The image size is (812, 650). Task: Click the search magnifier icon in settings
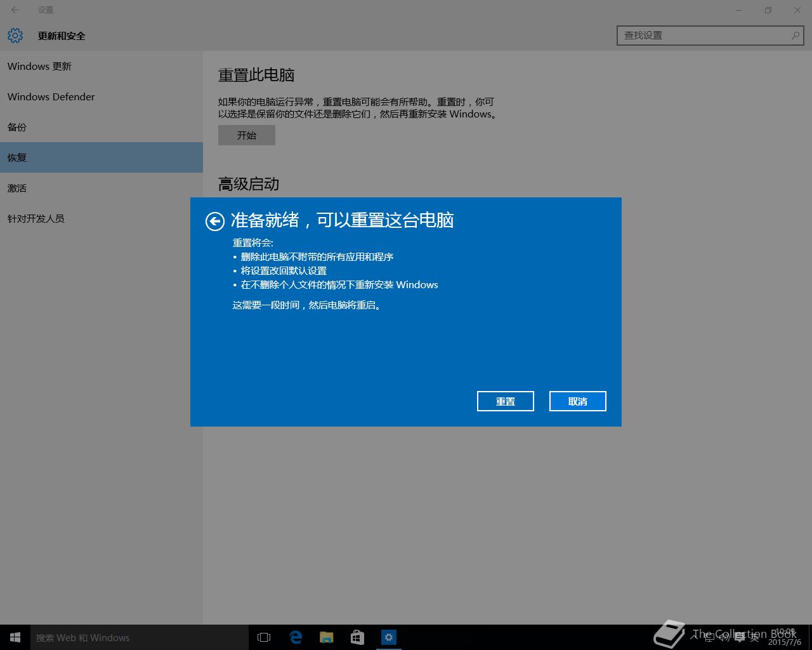(x=795, y=36)
